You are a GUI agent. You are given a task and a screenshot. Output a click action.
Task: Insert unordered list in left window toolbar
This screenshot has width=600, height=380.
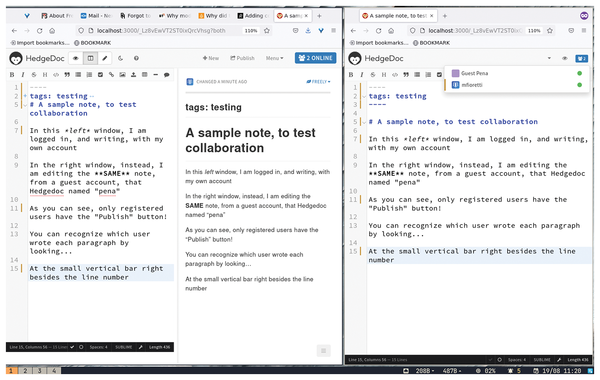point(78,75)
